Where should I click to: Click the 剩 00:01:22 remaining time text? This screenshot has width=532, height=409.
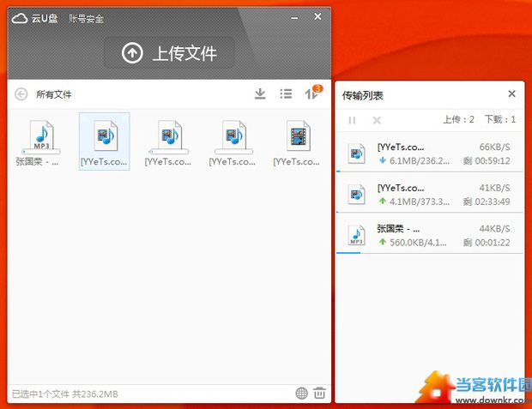[487, 243]
